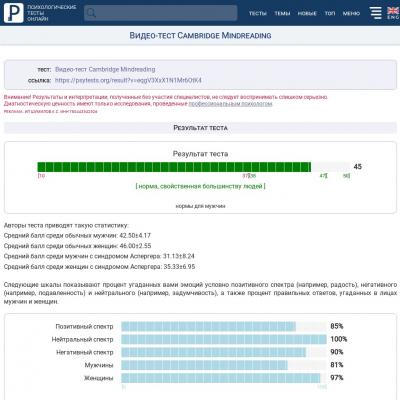Follow the профессиональным психологом link
Viewport: 400px width, 400px height.
click(x=230, y=104)
